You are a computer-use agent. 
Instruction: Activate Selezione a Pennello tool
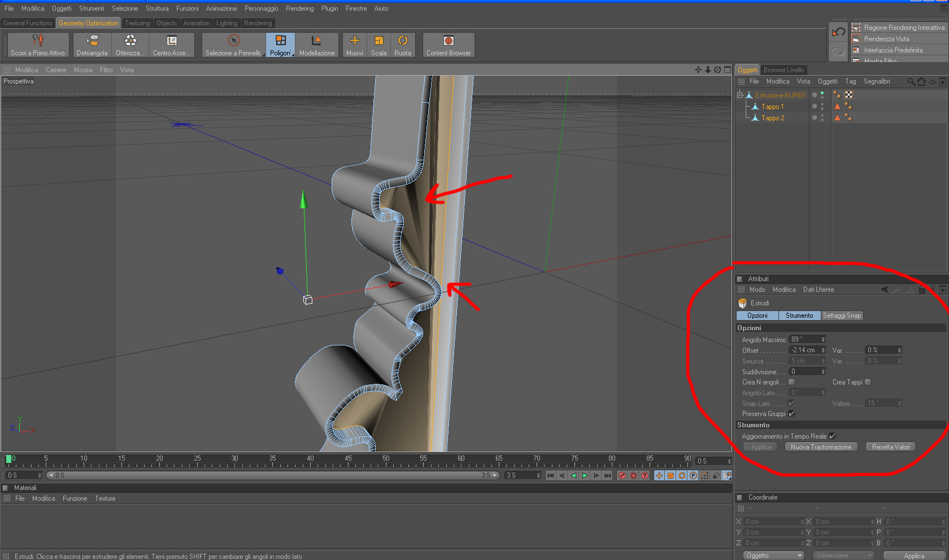pyautogui.click(x=234, y=45)
